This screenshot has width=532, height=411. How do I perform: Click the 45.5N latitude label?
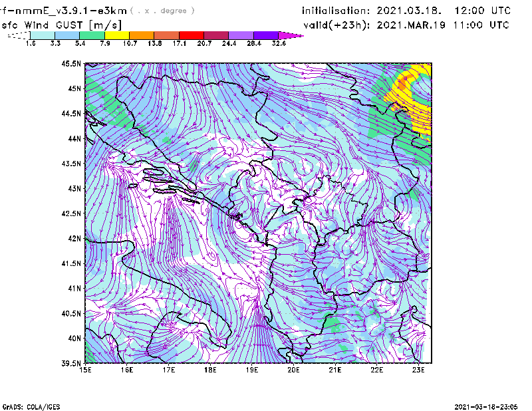71,63
